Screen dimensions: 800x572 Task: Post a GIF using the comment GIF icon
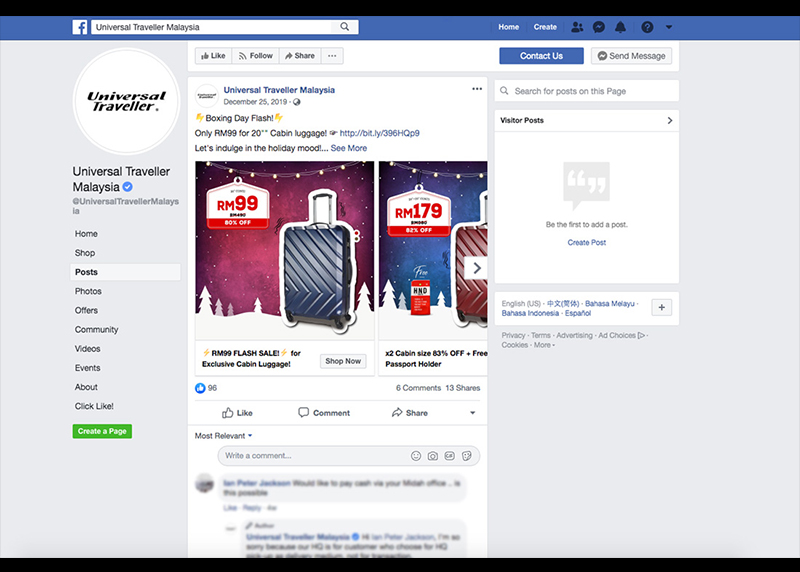tap(449, 456)
